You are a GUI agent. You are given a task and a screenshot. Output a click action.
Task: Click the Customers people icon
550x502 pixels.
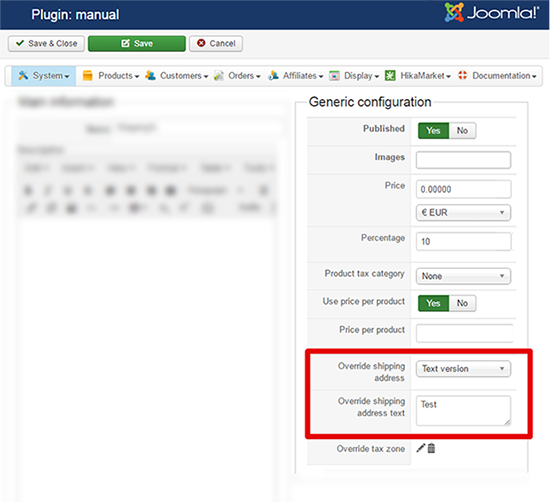point(150,75)
